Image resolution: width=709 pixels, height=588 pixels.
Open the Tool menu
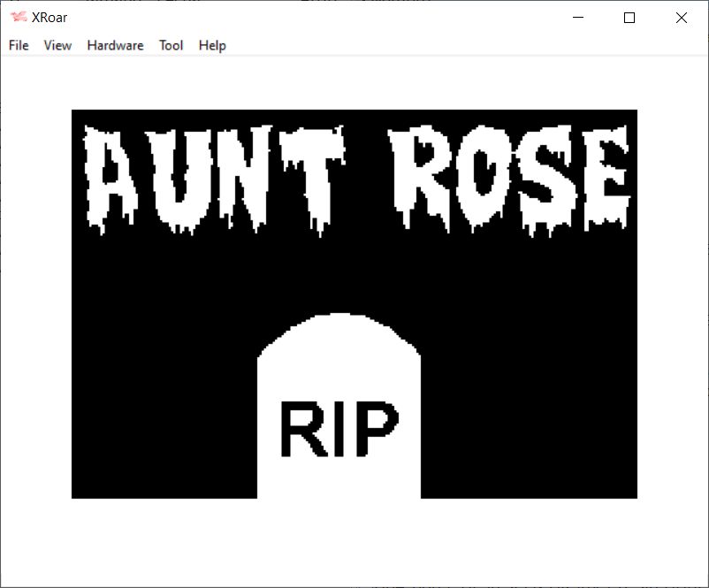(171, 45)
